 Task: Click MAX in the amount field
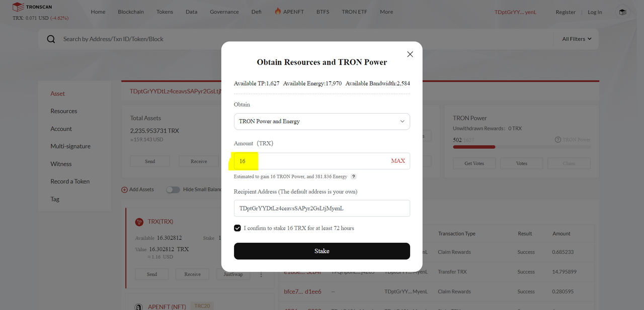point(398,161)
